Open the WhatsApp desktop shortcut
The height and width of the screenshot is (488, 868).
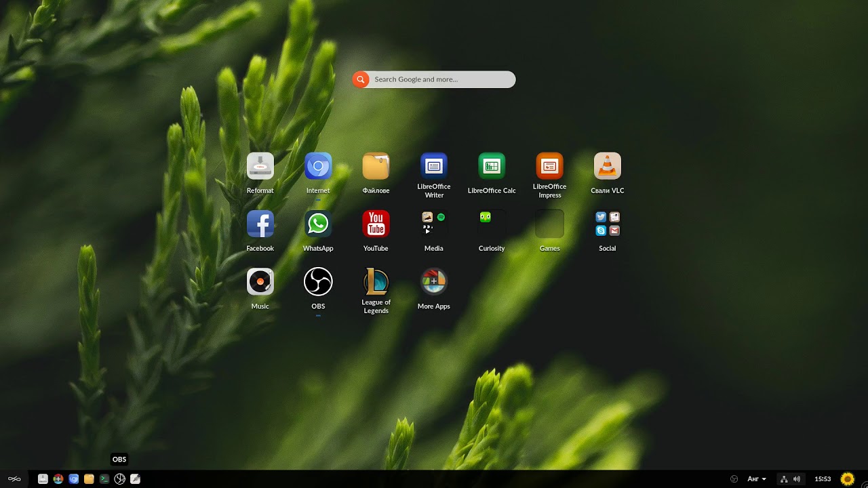click(x=318, y=224)
